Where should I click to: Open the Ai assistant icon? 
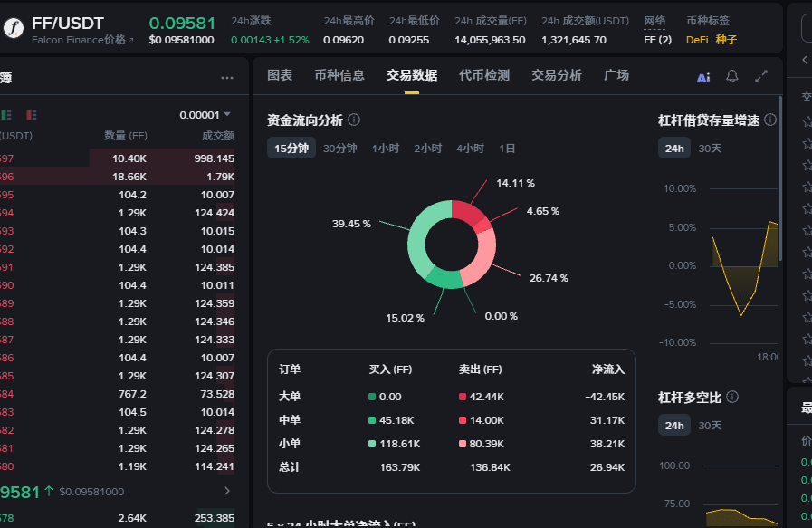703,78
